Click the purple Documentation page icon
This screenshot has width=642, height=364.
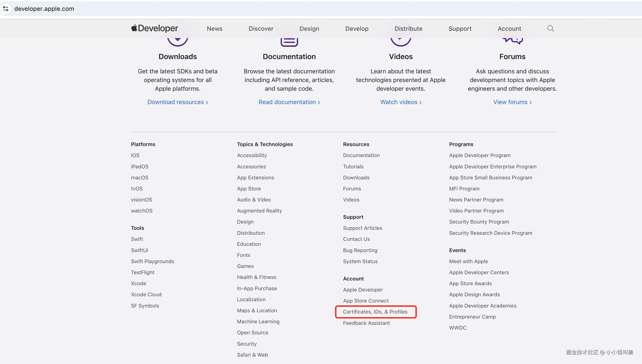point(289,42)
